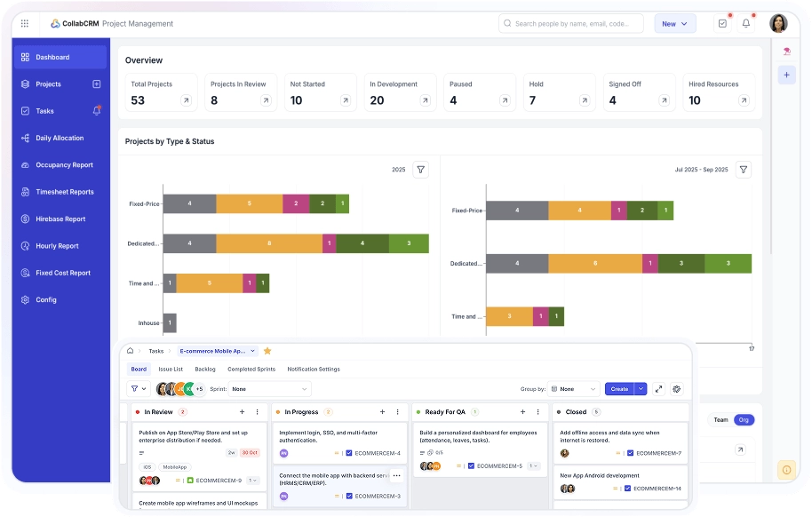The width and height of the screenshot is (812, 517).
Task: Switch to the Backlog tab
Action: (x=205, y=369)
